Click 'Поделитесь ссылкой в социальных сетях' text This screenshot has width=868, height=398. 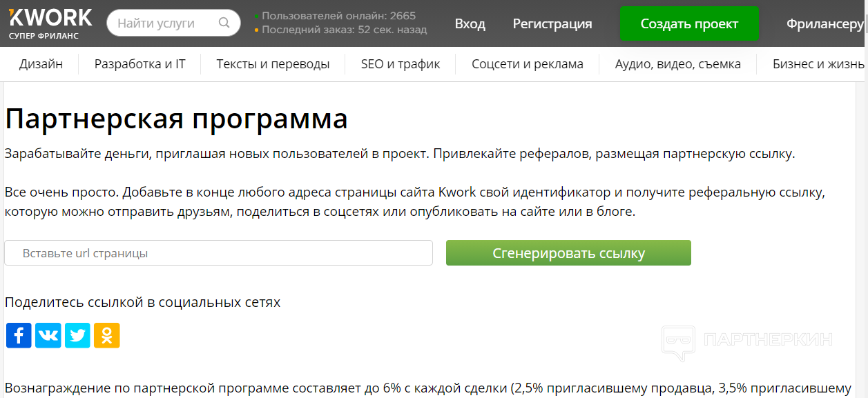pos(142,302)
